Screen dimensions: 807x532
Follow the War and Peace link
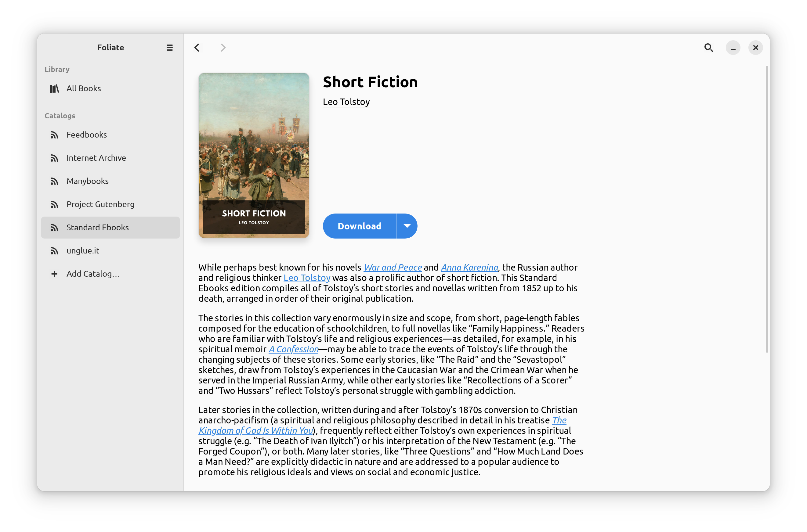[x=393, y=267]
